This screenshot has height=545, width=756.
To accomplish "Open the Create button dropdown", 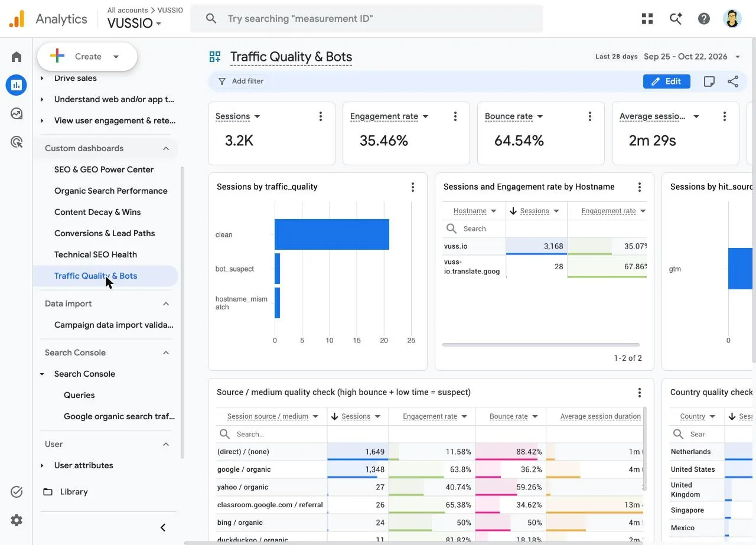I will 87,57.
